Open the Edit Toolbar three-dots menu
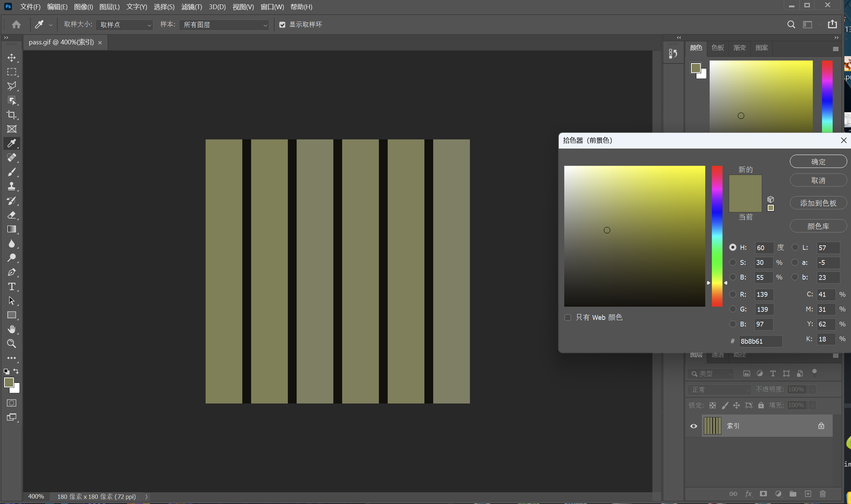851x504 pixels. coord(12,358)
